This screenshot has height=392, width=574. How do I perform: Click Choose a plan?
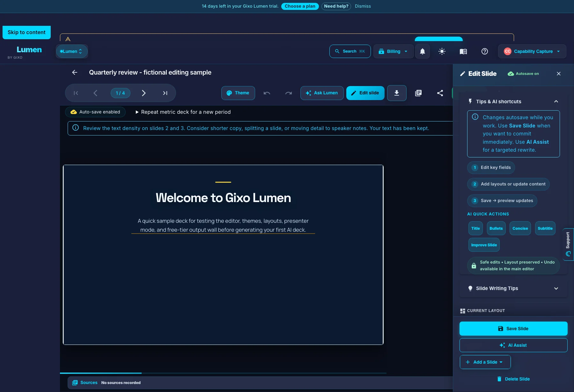point(300,6)
